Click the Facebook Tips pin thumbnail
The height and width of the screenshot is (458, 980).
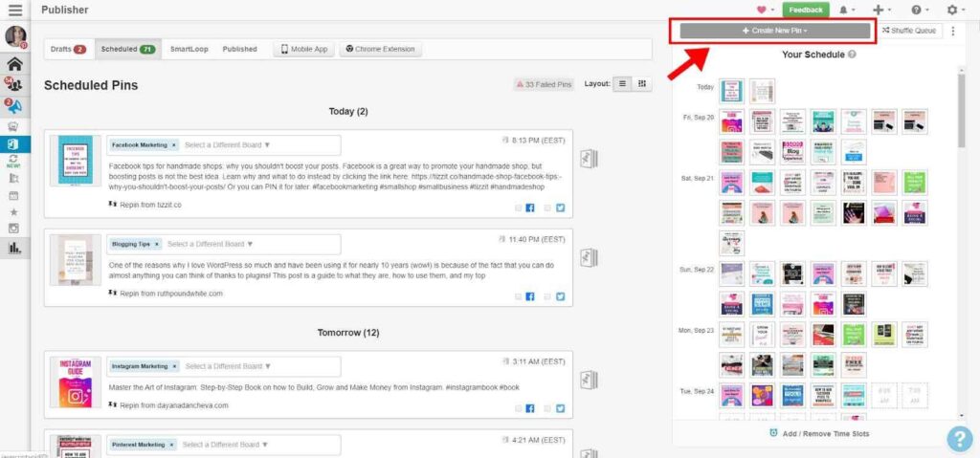click(75, 160)
